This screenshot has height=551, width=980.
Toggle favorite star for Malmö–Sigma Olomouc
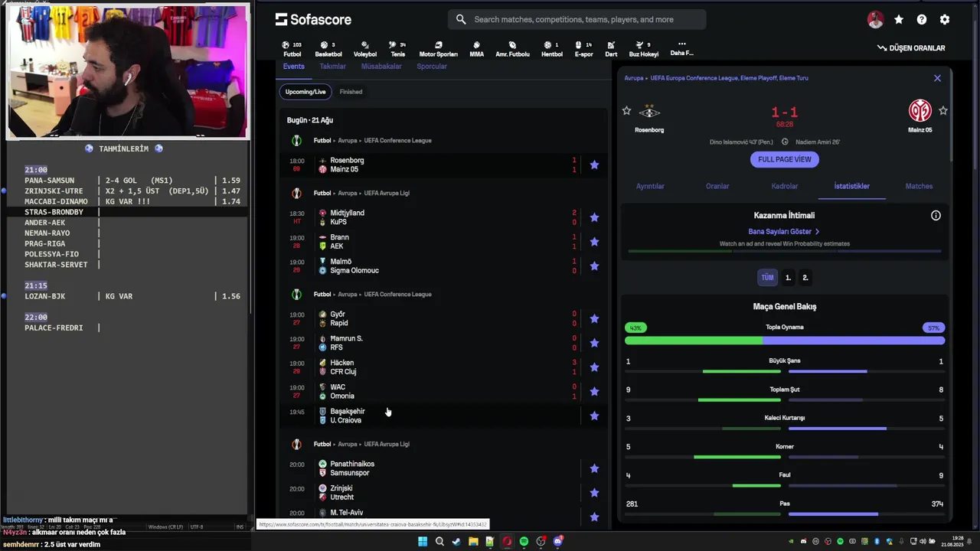pos(594,266)
